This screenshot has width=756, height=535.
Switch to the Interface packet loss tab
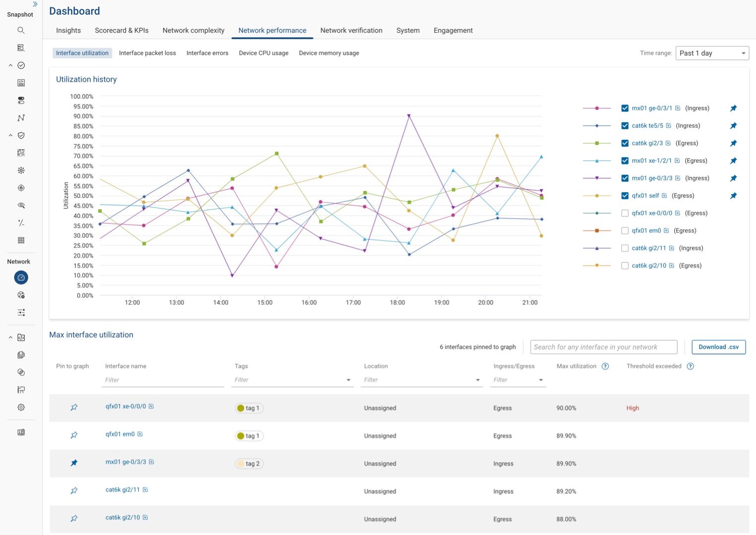(x=147, y=53)
